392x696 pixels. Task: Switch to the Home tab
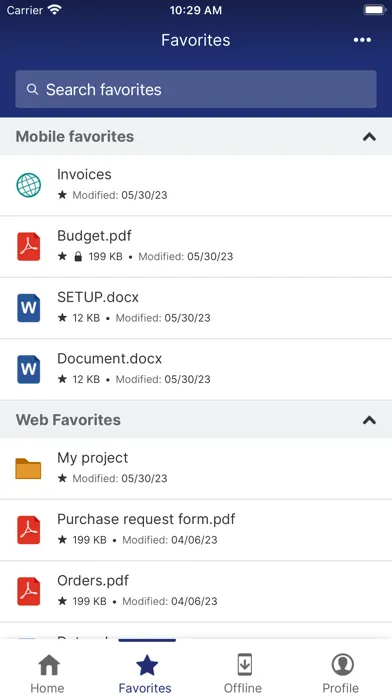click(48, 673)
